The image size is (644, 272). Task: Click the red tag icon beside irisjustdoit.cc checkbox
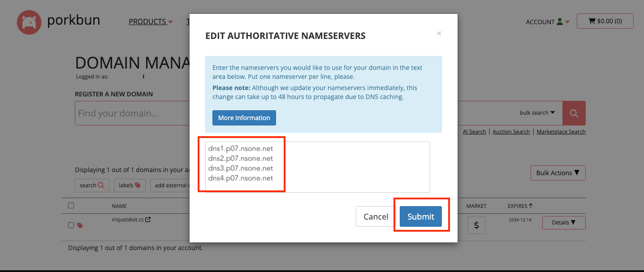click(80, 225)
